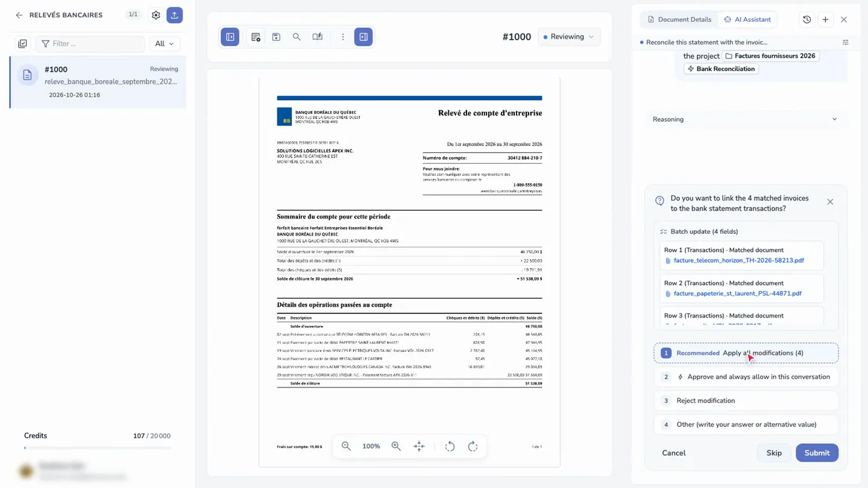Screen dimensions: 868x488
Task: Choose Apply all modifications (4) option
Action: (746, 353)
